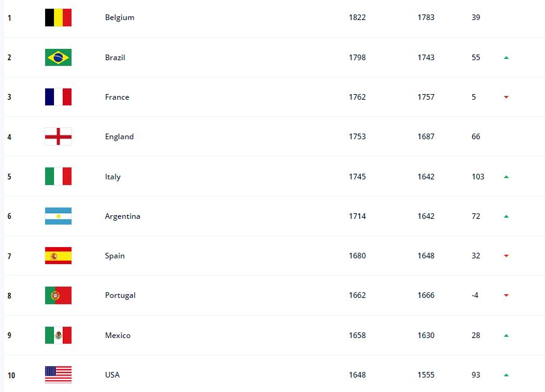545x392 pixels.
Task: Click Brazil's green up arrow indicator
Action: pos(506,58)
